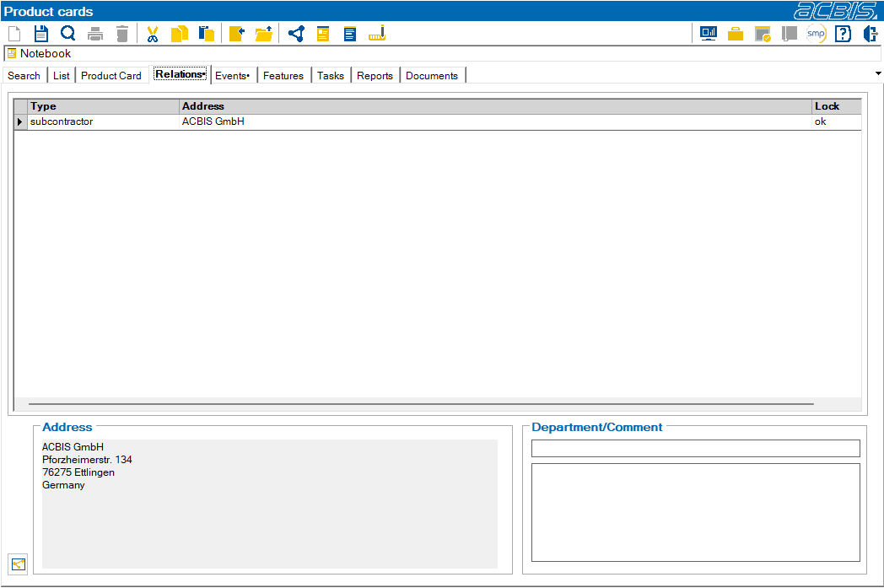884x588 pixels.
Task: Open the Events tab
Action: coord(232,76)
